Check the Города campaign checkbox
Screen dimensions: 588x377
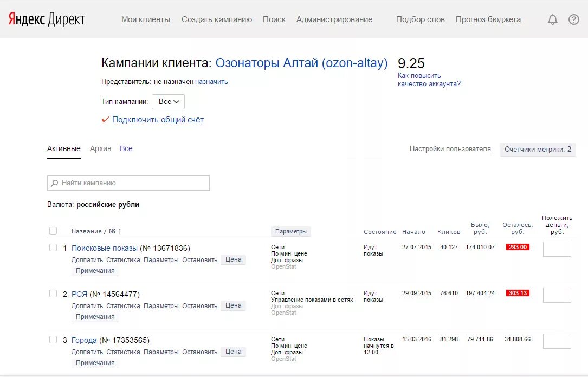pyautogui.click(x=53, y=340)
